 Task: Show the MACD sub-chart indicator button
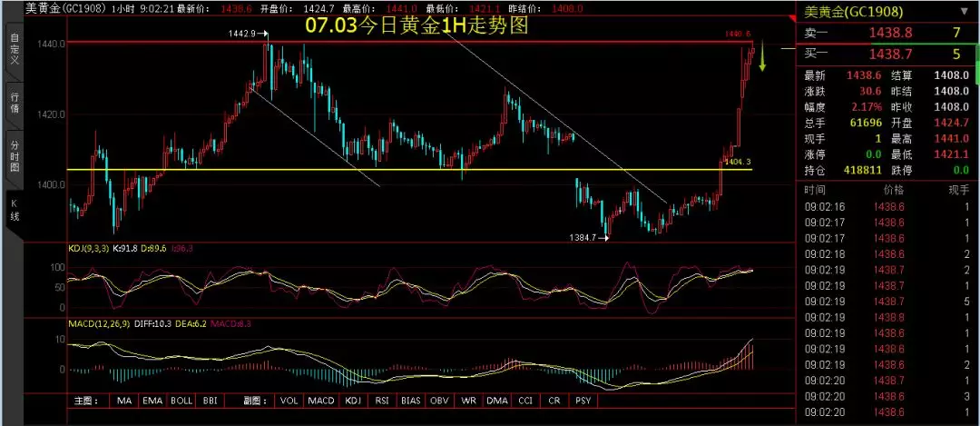[322, 401]
